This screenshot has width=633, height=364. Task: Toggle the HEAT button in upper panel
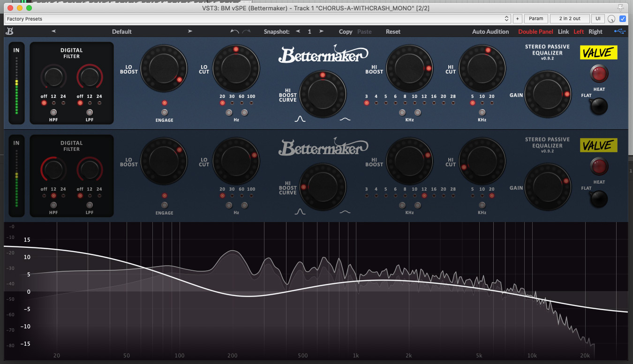[599, 74]
